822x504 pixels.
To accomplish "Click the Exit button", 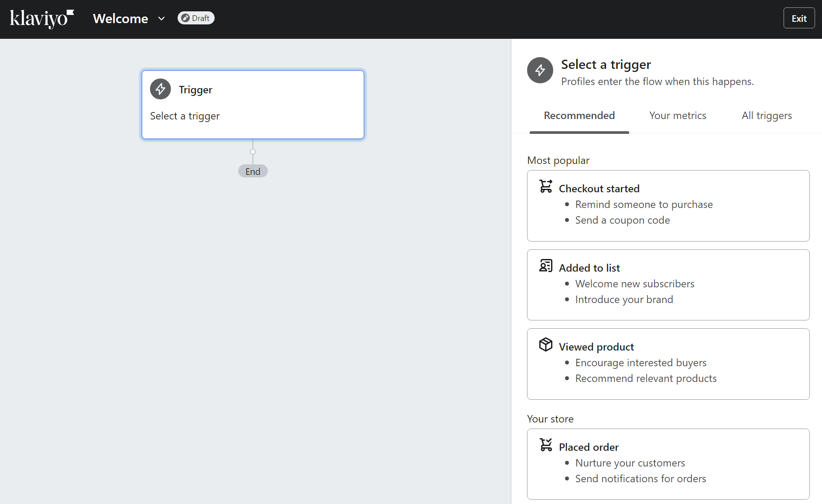I will (x=799, y=18).
